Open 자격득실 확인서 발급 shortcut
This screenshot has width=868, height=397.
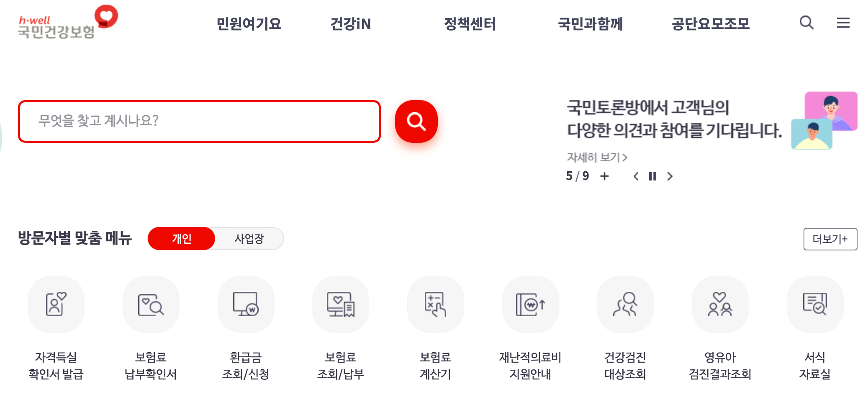click(56, 304)
